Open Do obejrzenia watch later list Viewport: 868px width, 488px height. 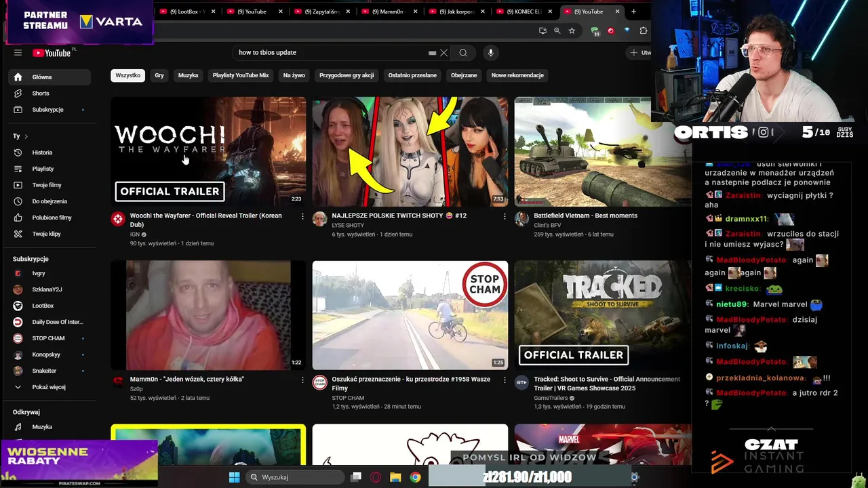50,201
